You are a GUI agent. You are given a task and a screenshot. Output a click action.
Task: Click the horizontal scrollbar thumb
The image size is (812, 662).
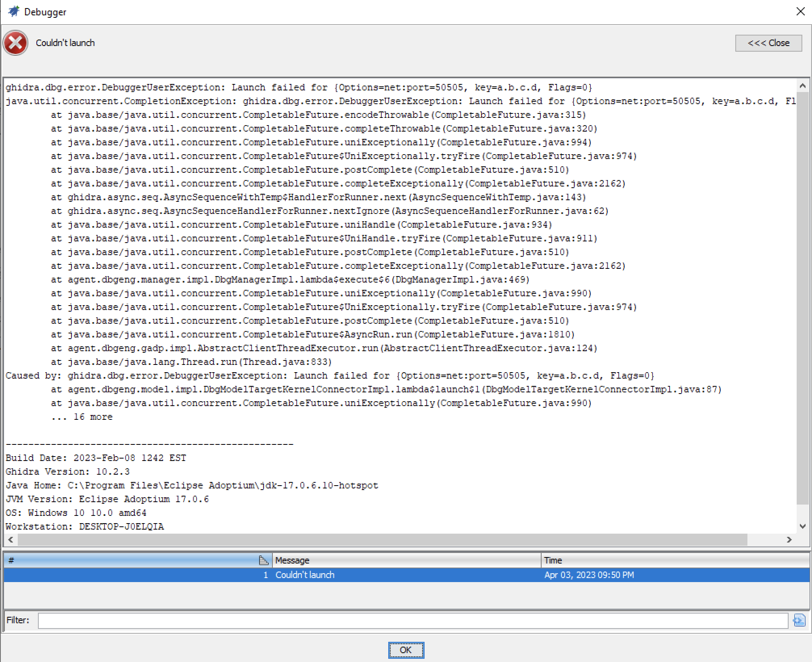383,540
